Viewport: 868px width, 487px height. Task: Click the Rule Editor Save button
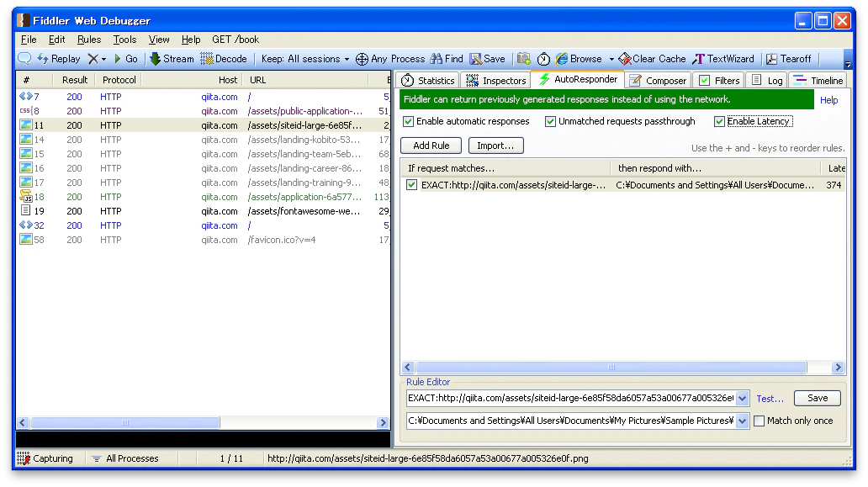pyautogui.click(x=817, y=398)
